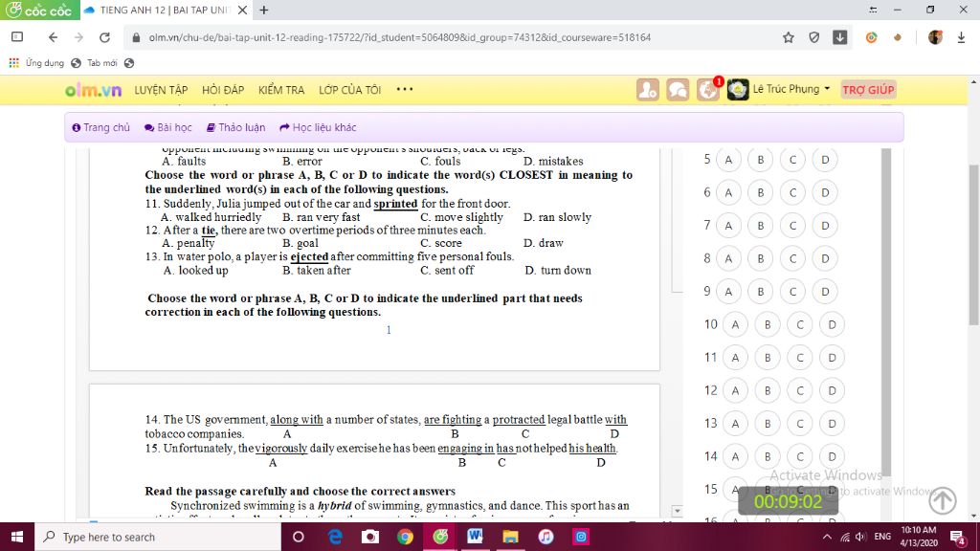
Task: Click the URL address bar
Action: pyautogui.click(x=450, y=37)
